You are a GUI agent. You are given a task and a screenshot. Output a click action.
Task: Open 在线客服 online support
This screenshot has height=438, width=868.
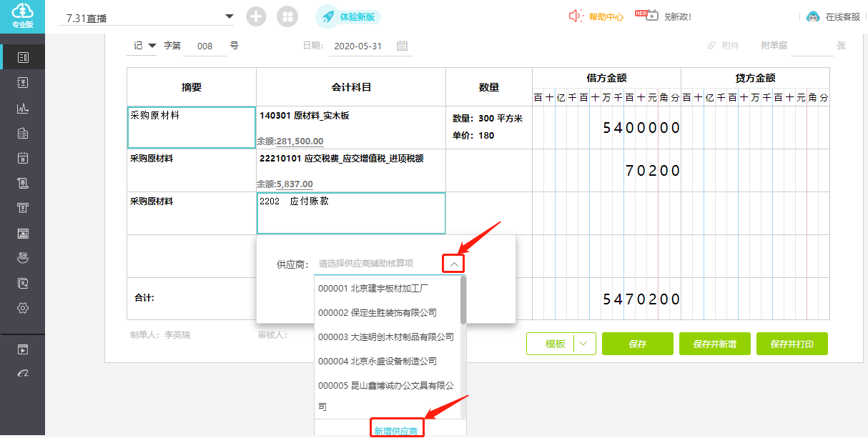tap(833, 16)
